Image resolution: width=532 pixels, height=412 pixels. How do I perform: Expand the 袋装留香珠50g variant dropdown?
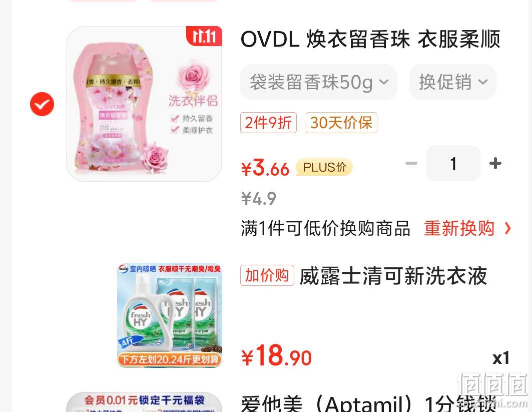(x=319, y=82)
